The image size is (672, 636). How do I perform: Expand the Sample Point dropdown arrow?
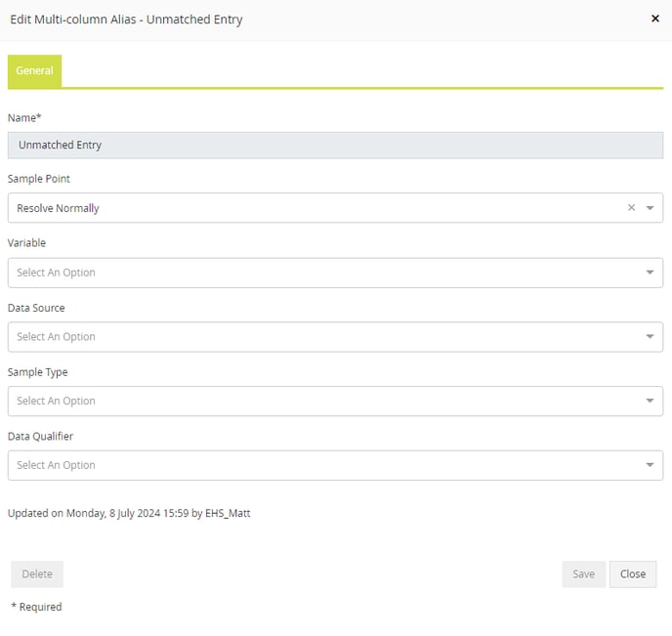point(650,208)
